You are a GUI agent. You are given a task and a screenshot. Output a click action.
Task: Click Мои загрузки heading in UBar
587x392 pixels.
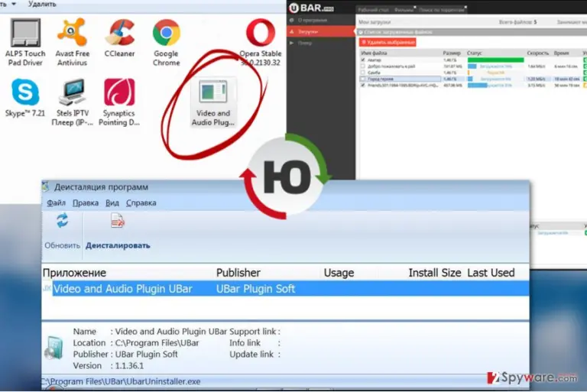coord(375,22)
